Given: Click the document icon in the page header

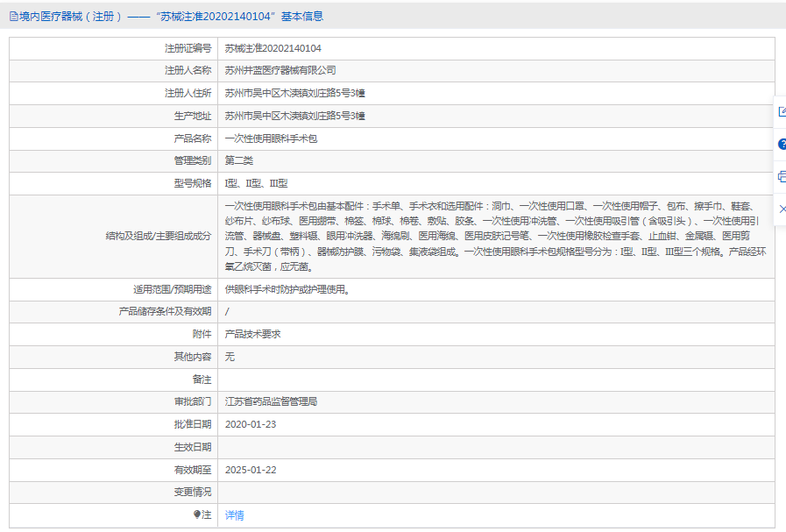Looking at the screenshot, I should 13,16.
